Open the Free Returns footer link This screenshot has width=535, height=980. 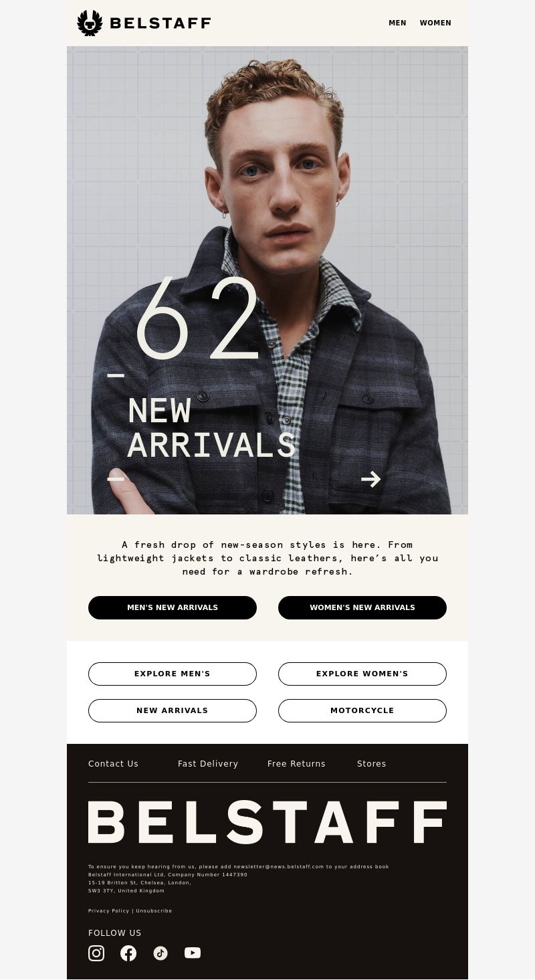point(296,764)
